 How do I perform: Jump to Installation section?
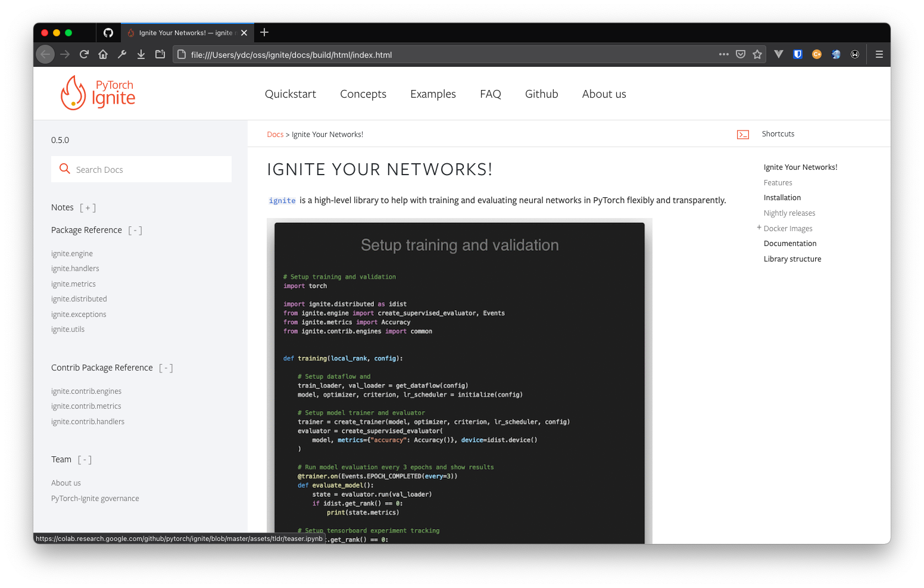[x=782, y=198]
